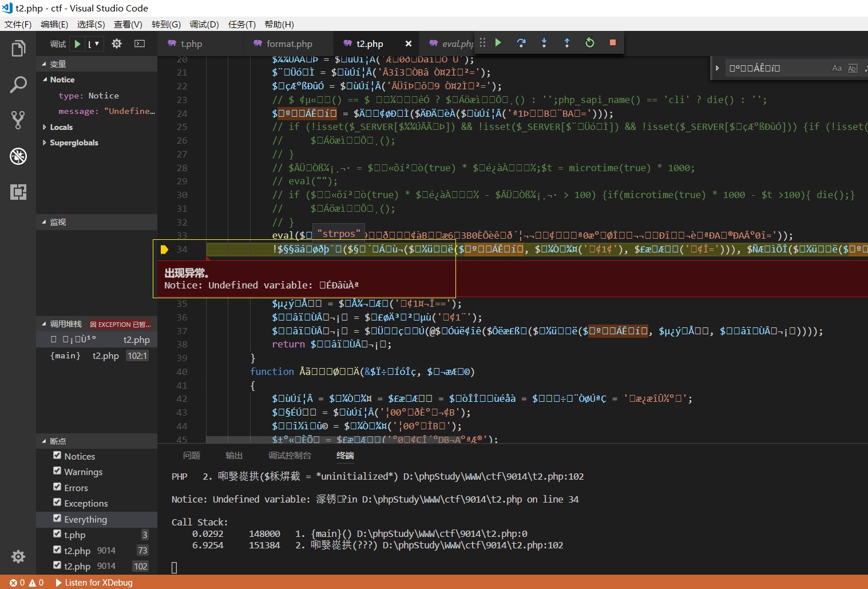Select {main} frame in call stack
This screenshot has height=589, width=868.
(x=97, y=355)
